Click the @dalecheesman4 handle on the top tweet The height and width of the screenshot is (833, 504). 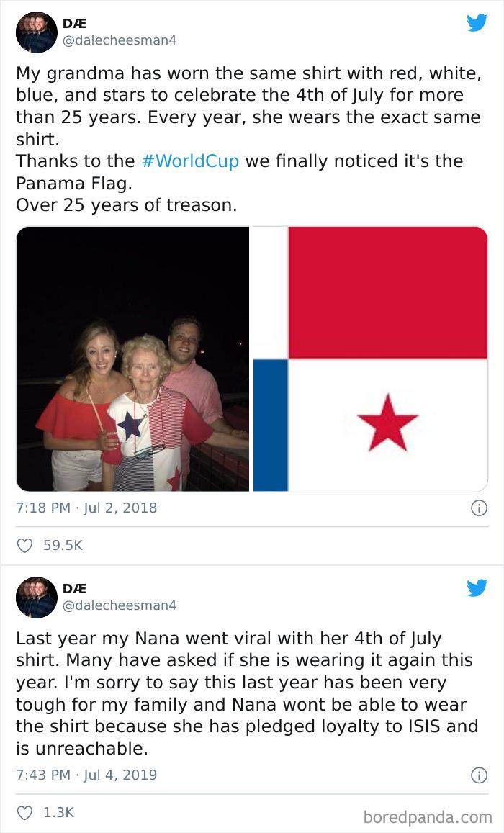click(92, 40)
